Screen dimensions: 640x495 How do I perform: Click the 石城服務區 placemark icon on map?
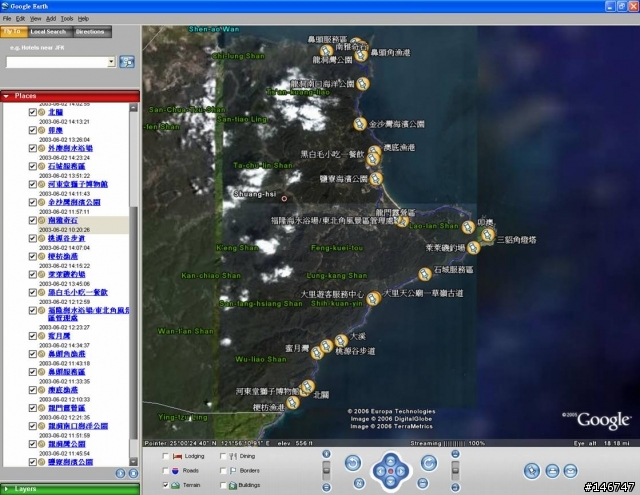[x=425, y=274]
